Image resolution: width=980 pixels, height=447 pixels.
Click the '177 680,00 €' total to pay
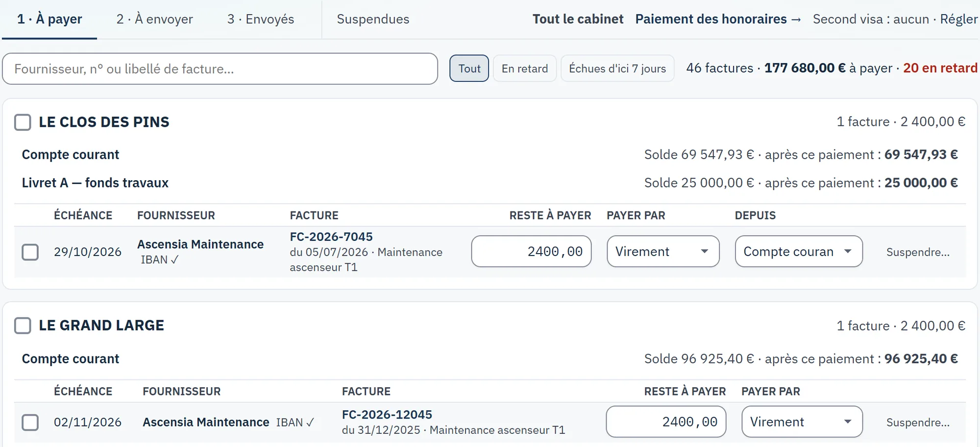pyautogui.click(x=805, y=68)
